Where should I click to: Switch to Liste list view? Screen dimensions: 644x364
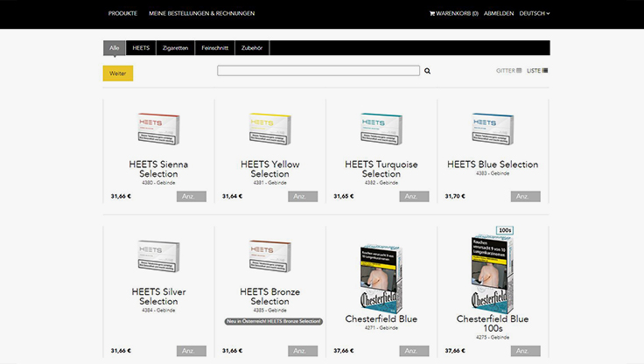pos(537,71)
